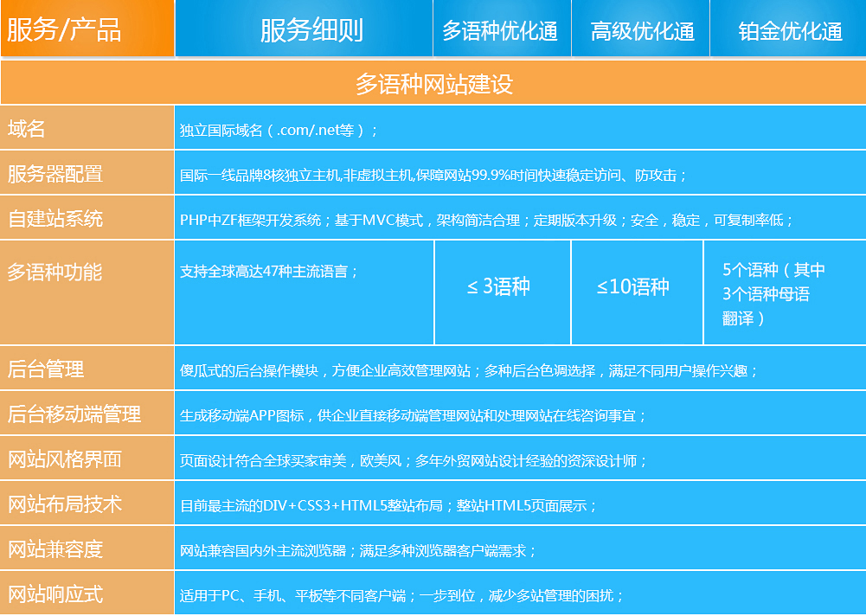The image size is (866, 616).
Task: Click the 独立国际域名 description text
Action: click(x=279, y=131)
